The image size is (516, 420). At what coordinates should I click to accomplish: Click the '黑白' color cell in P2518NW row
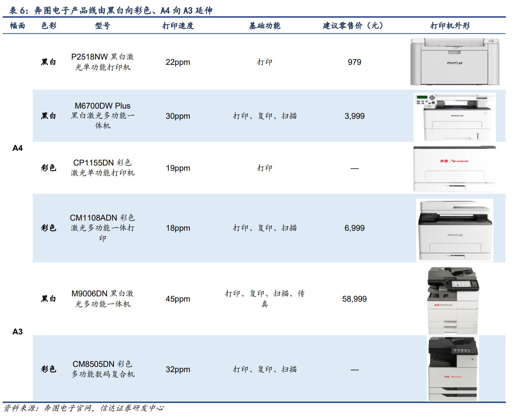49,62
